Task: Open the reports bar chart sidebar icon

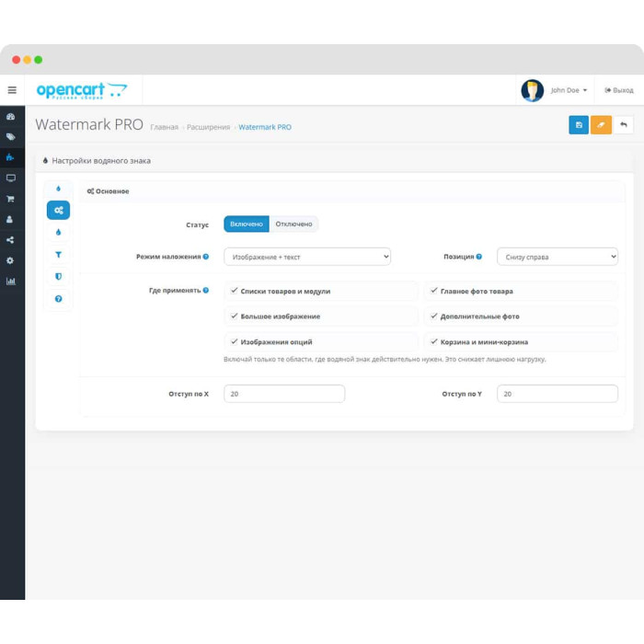Action: [11, 282]
